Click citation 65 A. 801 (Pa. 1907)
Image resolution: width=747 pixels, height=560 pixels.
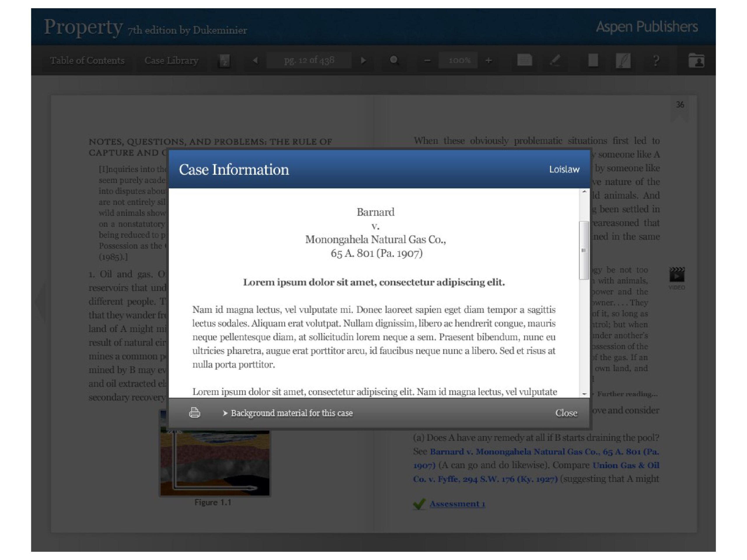point(376,253)
